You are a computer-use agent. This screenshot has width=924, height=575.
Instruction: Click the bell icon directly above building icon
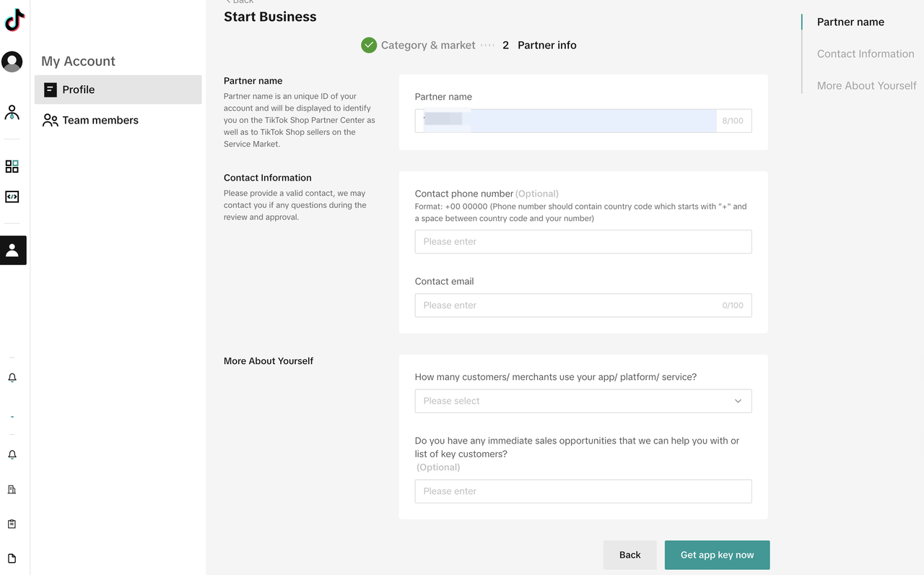point(12,454)
